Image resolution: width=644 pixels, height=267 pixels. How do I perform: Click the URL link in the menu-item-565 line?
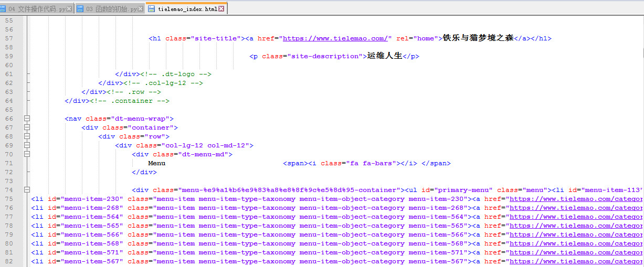coord(576,226)
